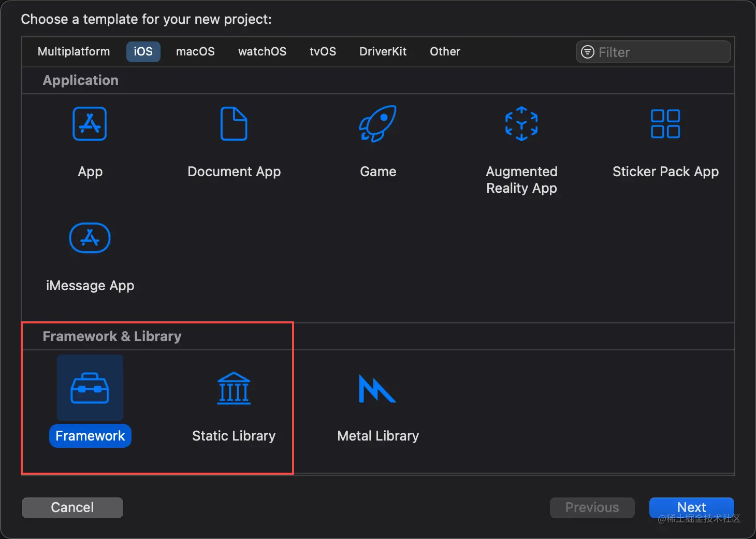The width and height of the screenshot is (756, 539).
Task: Click the Document App label
Action: click(x=234, y=172)
